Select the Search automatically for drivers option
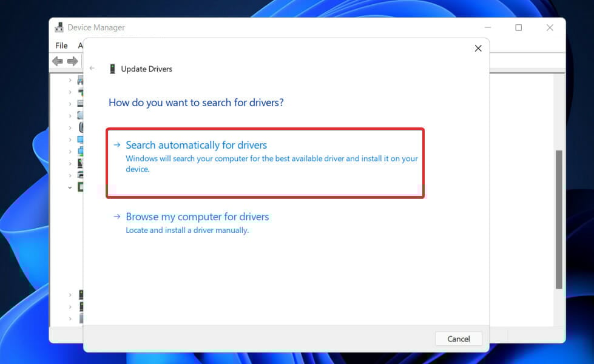 tap(195, 145)
